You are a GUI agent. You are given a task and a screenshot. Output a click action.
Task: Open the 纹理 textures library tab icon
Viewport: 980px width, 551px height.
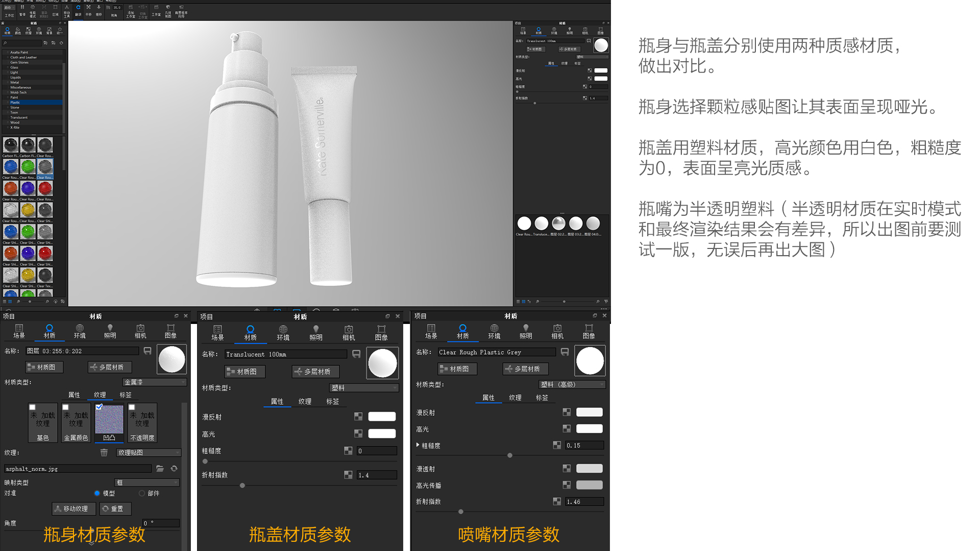(x=29, y=31)
